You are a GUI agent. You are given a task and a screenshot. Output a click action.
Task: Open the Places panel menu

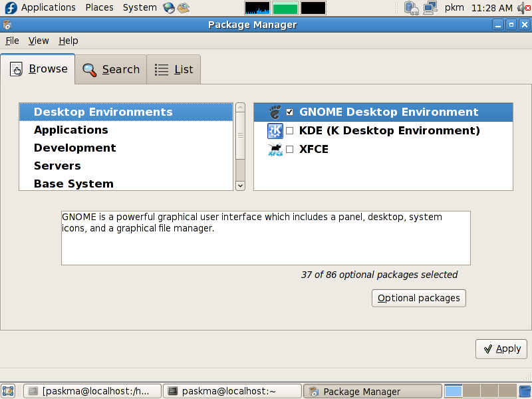99,7
